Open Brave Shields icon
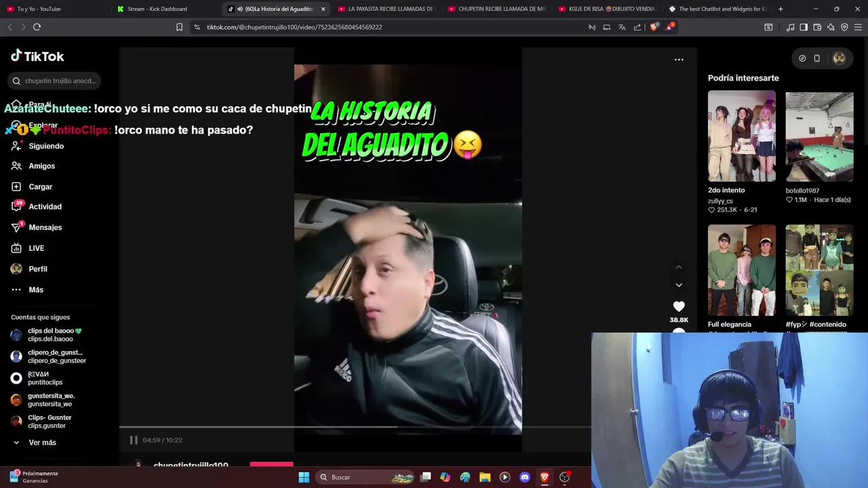This screenshot has height=488, width=868. (654, 27)
